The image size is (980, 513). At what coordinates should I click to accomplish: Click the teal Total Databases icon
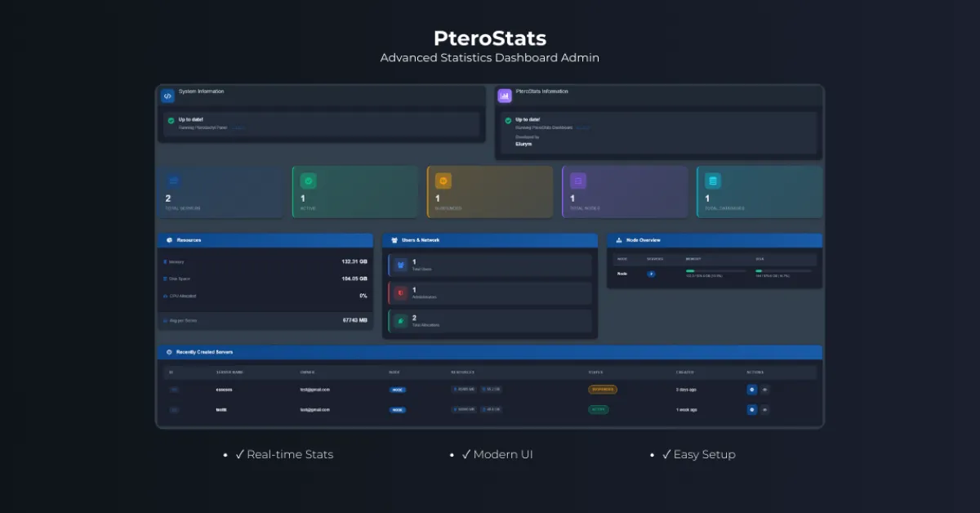click(713, 181)
